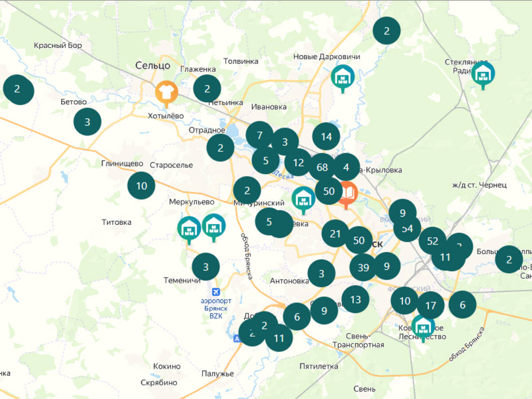Click the cluster marker numbered 13
Image resolution: width=532 pixels, height=399 pixels.
click(x=355, y=300)
